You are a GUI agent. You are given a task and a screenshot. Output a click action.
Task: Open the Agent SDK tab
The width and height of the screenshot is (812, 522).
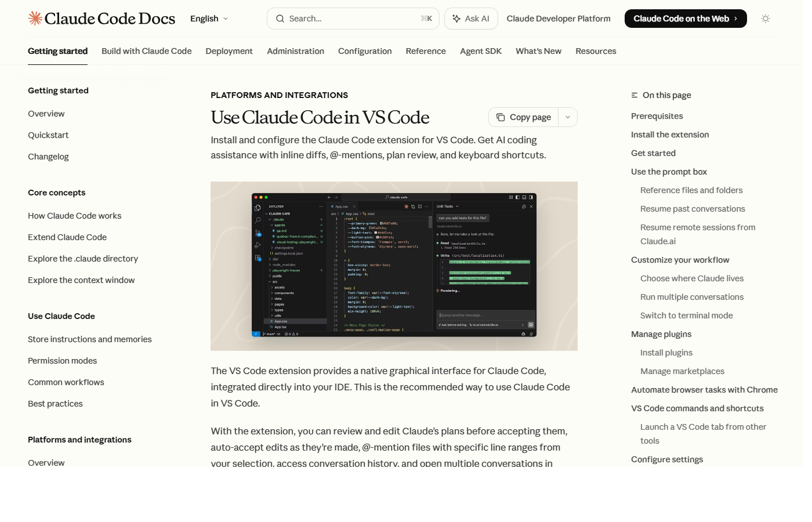click(481, 51)
